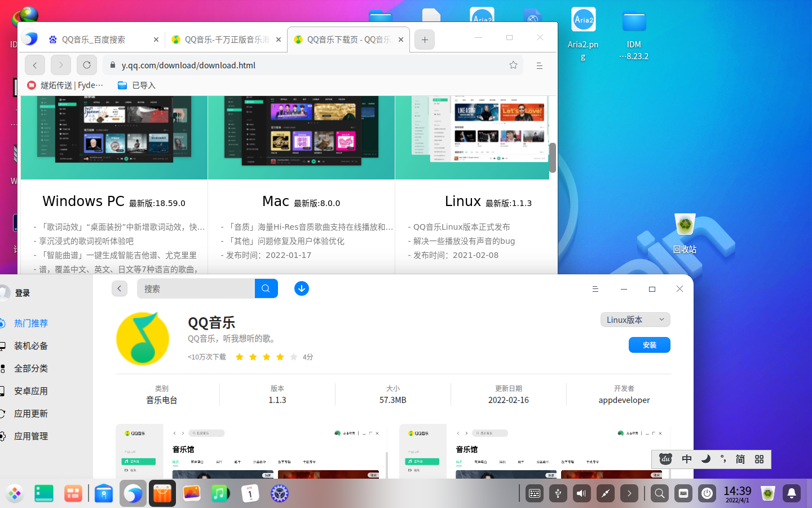The image size is (812, 508).
Task: Click the QQ音乐 app logo in the store
Action: point(143,339)
